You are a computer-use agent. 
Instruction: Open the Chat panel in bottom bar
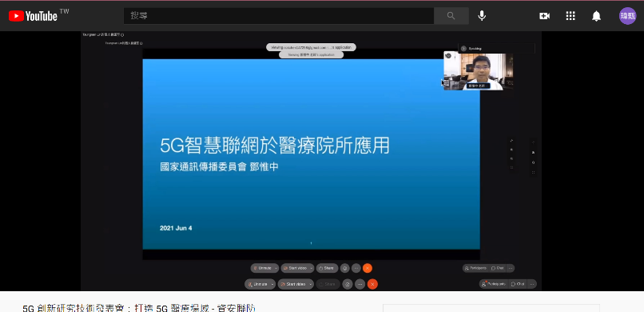click(x=518, y=284)
